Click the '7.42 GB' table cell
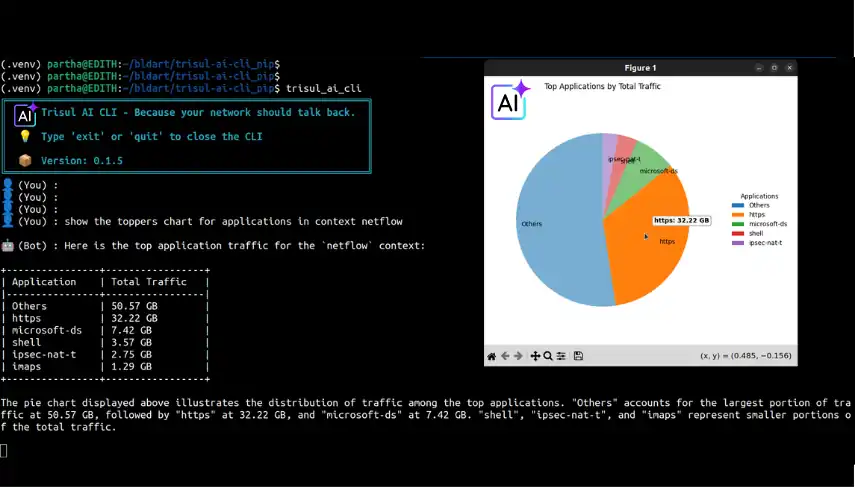This screenshot has height=487, width=855. (131, 330)
